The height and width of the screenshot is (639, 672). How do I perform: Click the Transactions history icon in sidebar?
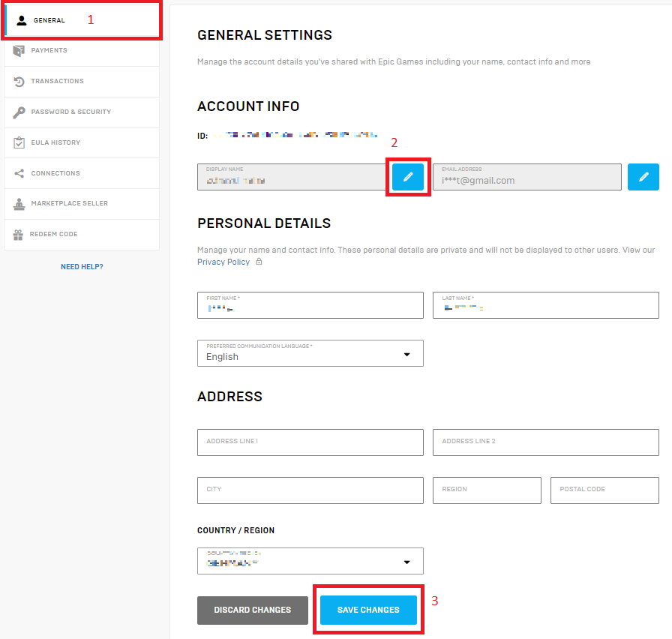(x=19, y=81)
